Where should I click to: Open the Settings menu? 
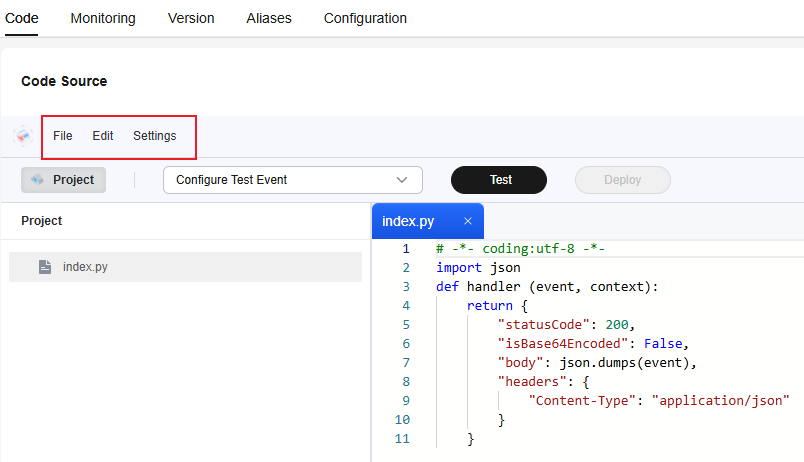(155, 136)
